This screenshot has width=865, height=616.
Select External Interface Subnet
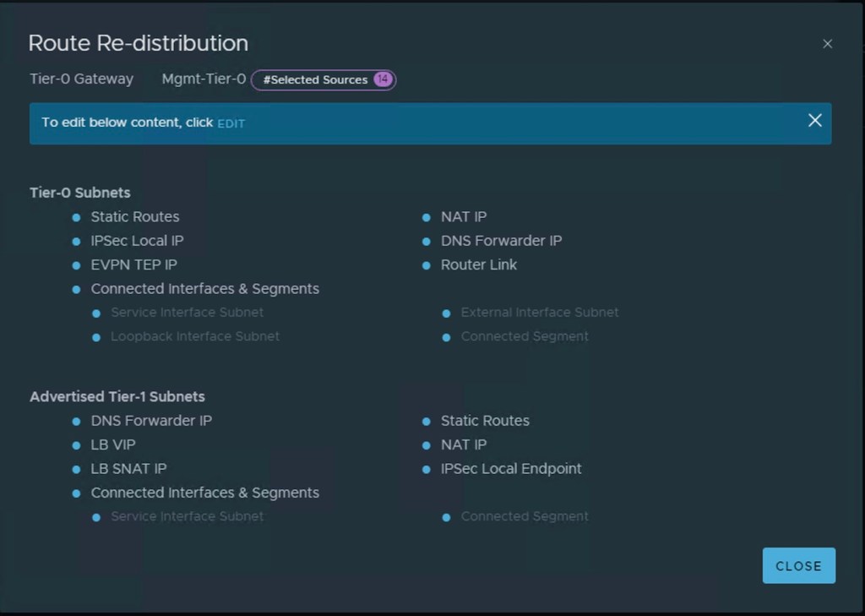point(539,313)
